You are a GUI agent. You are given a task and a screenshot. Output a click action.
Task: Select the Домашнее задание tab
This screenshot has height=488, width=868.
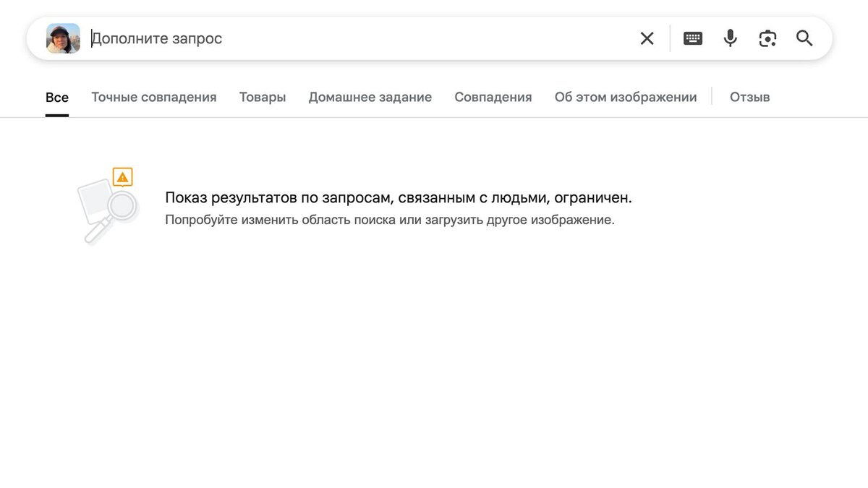(x=370, y=97)
